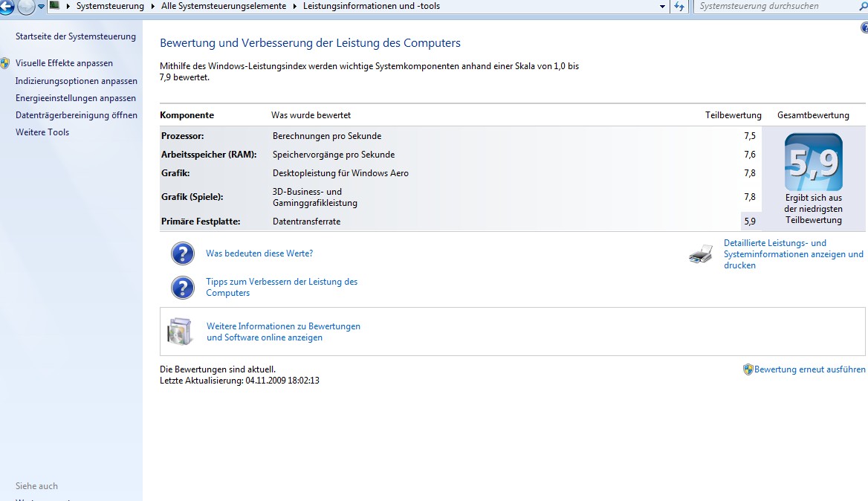Image resolution: width=868 pixels, height=501 pixels.
Task: Open the recent pages arrow beside navigation buttons
Action: (41, 7)
